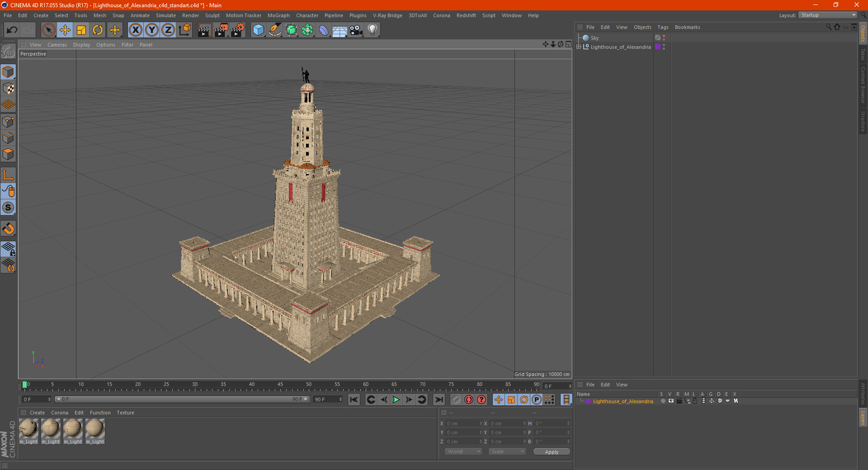868x470 pixels.
Task: Toggle Autokeying red button
Action: 469,399
